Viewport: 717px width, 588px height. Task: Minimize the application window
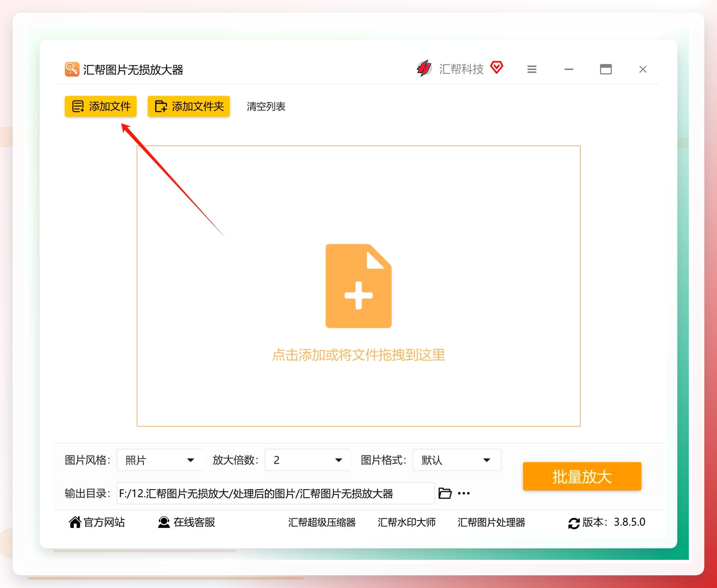pyautogui.click(x=569, y=69)
